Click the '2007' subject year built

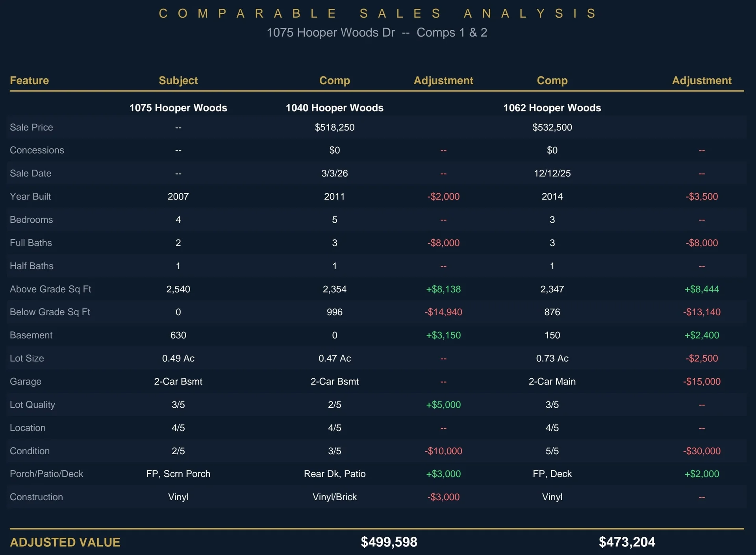pyautogui.click(x=178, y=196)
